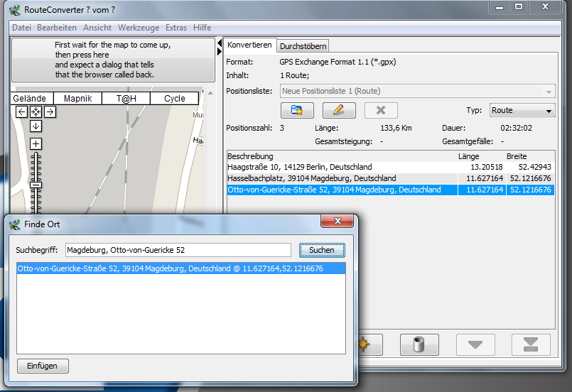Switch to the Durchstöbern tab
Viewport: 572px width, 392px height.
tap(303, 46)
